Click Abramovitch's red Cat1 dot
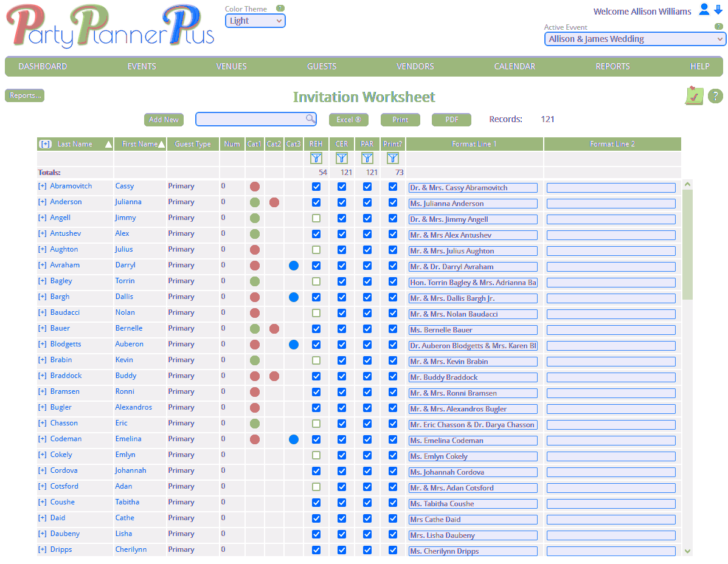 point(254,187)
